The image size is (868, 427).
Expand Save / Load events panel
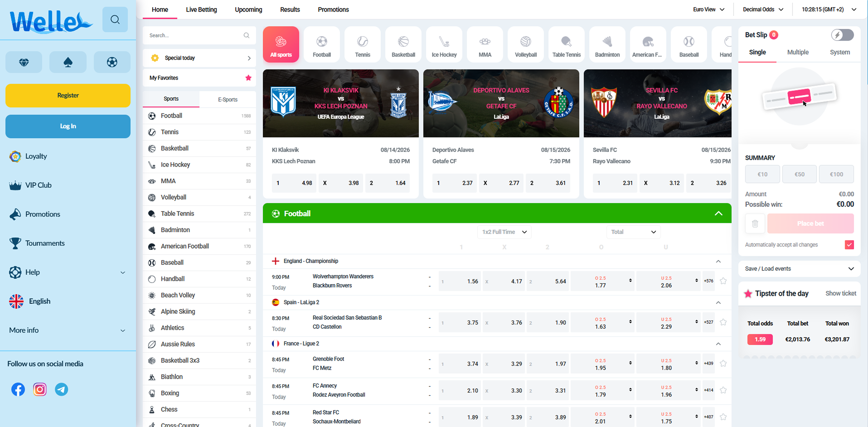point(799,269)
